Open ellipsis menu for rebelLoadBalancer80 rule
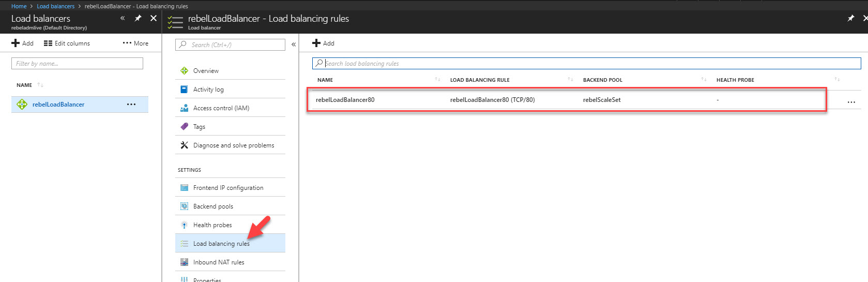Screen dimensions: 868x282 851,102
